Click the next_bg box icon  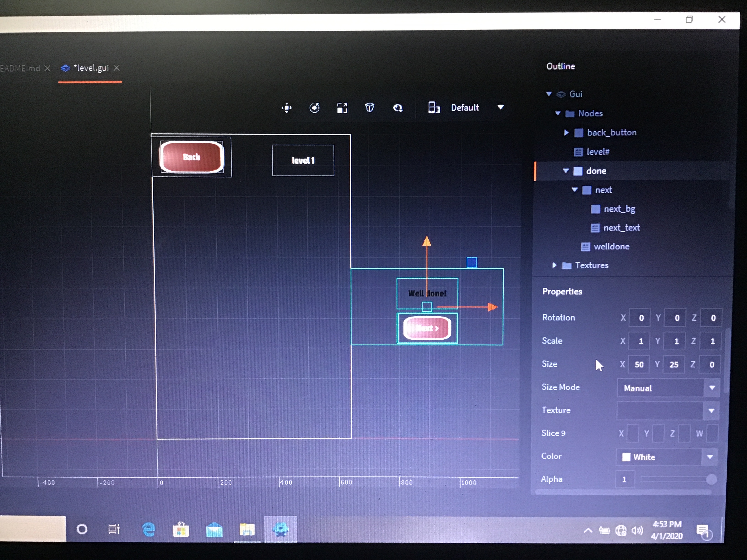click(x=595, y=209)
